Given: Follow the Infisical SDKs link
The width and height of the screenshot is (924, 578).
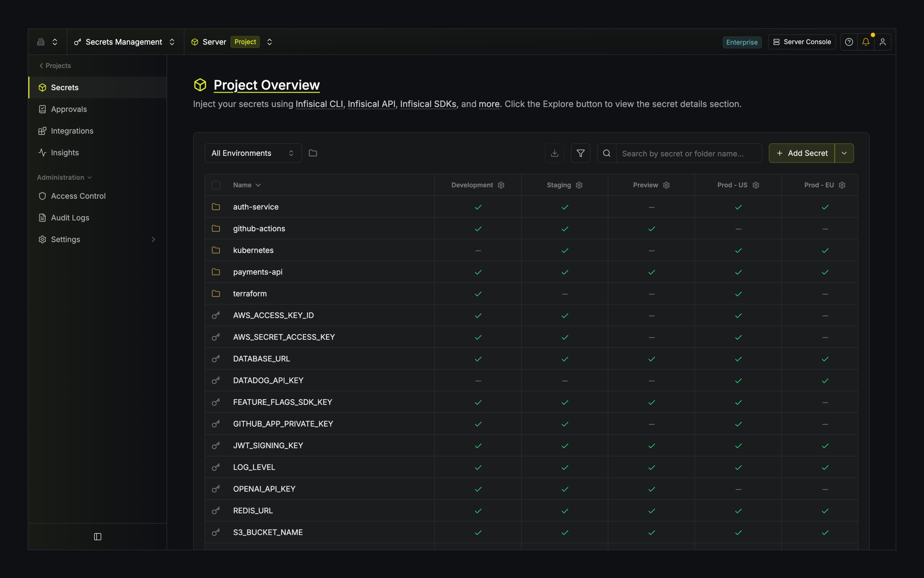Looking at the screenshot, I should click(428, 104).
